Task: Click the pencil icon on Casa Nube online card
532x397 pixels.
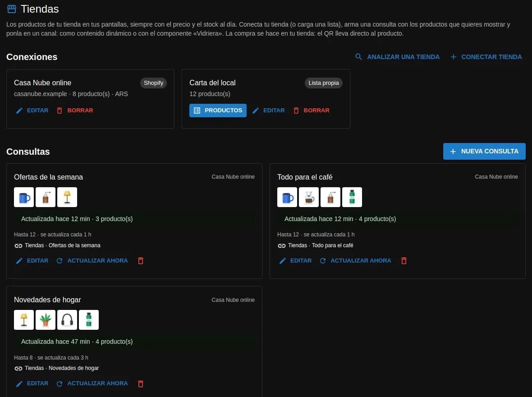Action: 19,111
